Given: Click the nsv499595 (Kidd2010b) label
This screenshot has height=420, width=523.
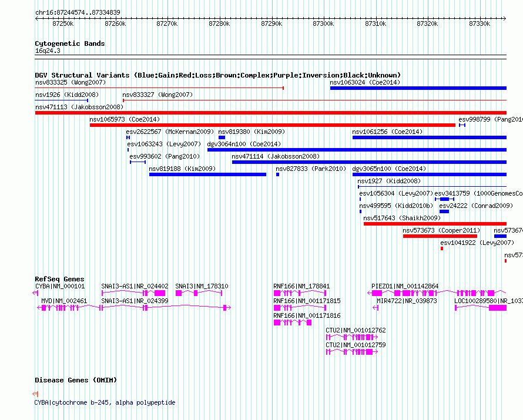Looking at the screenshot, I should point(396,206).
